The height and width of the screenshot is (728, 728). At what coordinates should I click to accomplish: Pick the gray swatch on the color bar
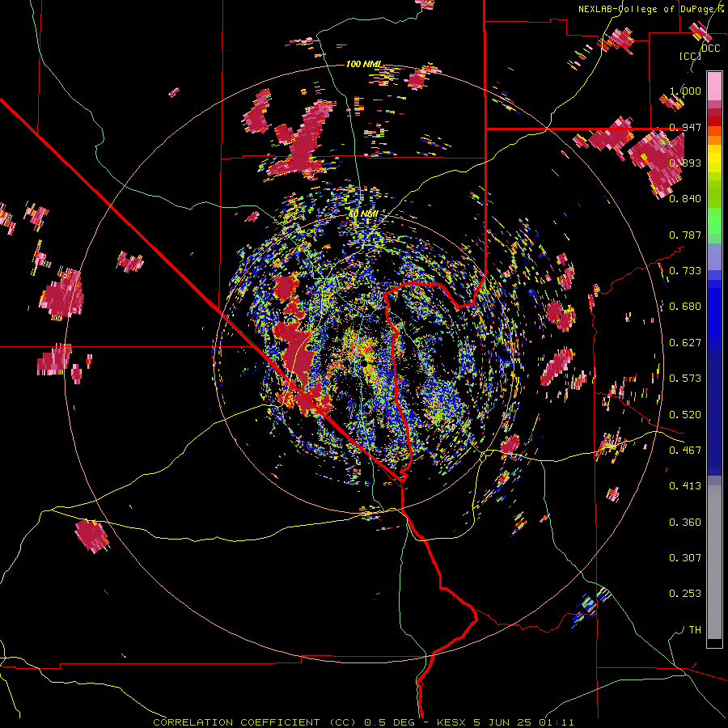tap(714, 562)
